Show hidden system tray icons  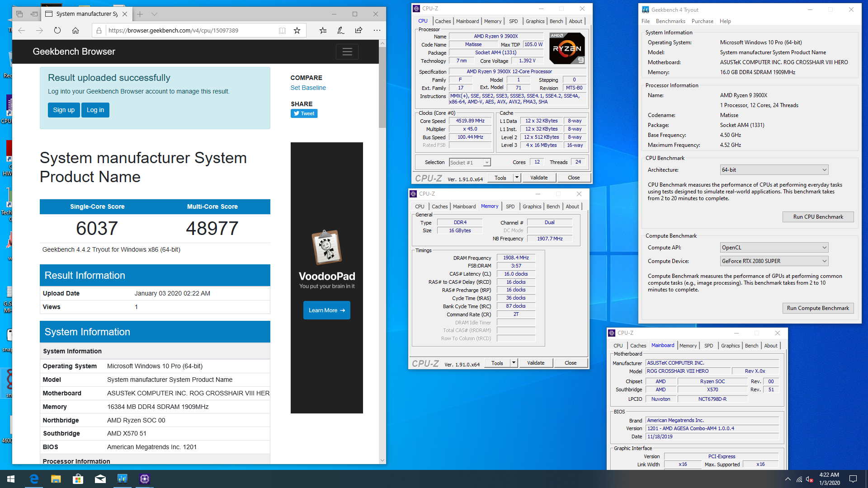[x=788, y=479]
